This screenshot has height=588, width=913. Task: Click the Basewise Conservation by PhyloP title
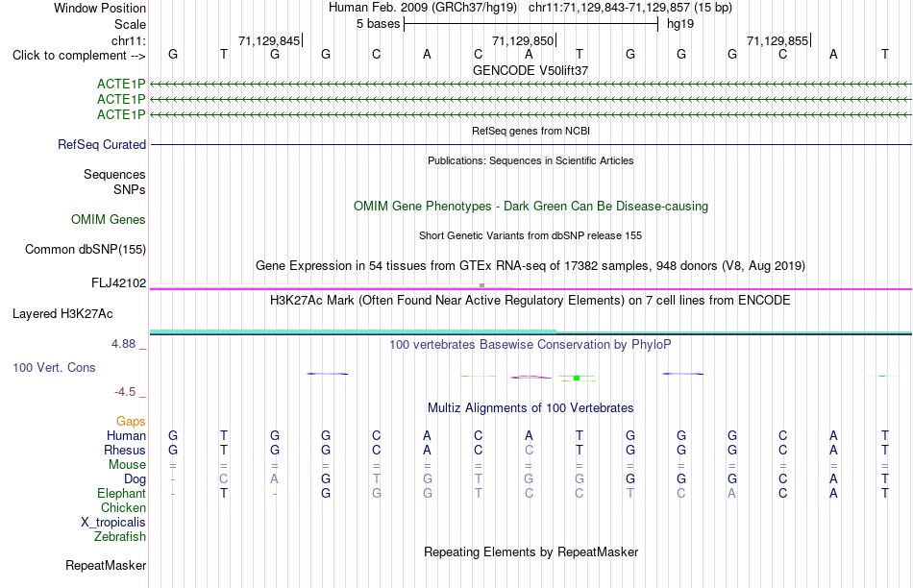tap(531, 345)
